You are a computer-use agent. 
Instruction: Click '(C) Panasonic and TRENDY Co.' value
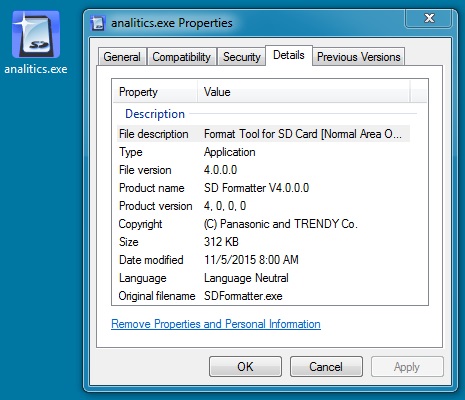click(280, 224)
